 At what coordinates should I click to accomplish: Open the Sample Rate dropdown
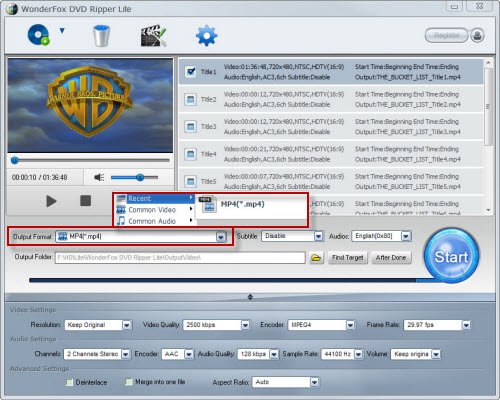(x=358, y=354)
